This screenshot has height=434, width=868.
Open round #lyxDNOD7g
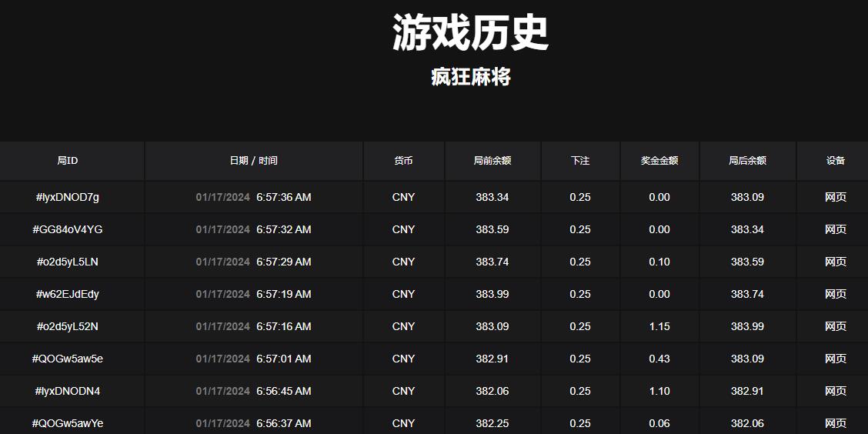(x=68, y=197)
